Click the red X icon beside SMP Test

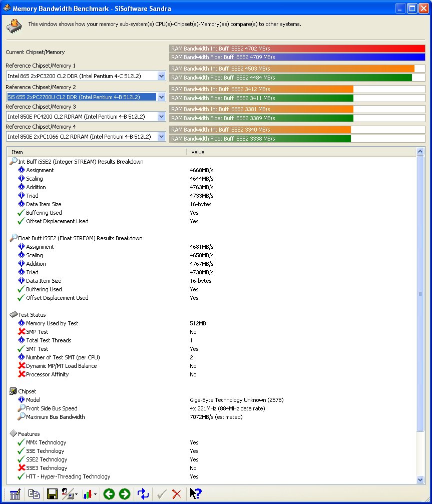22,331
